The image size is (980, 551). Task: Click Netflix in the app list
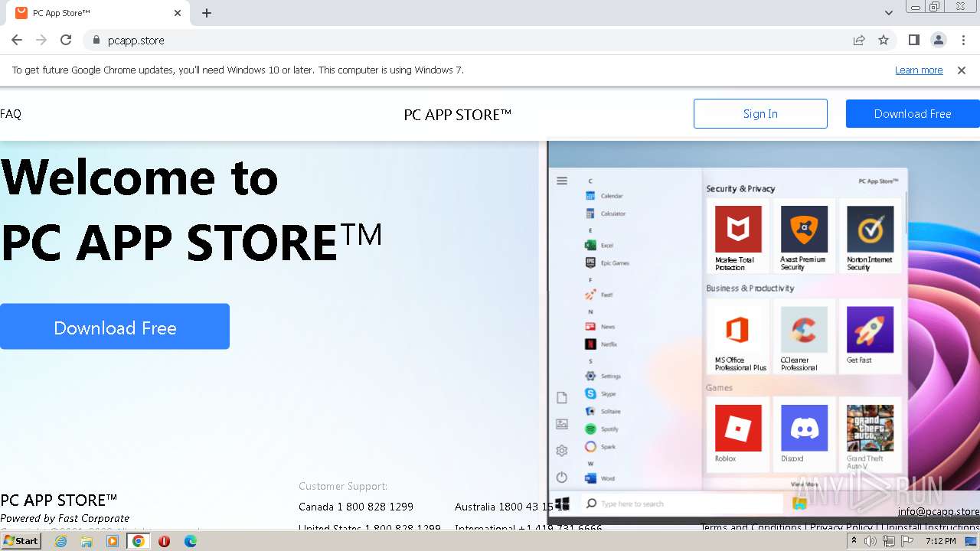pyautogui.click(x=602, y=344)
